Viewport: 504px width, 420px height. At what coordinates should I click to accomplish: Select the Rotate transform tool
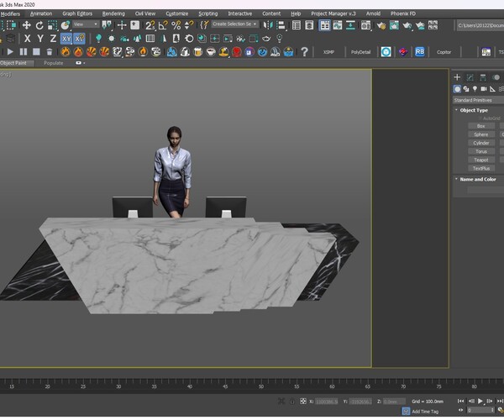click(x=39, y=25)
